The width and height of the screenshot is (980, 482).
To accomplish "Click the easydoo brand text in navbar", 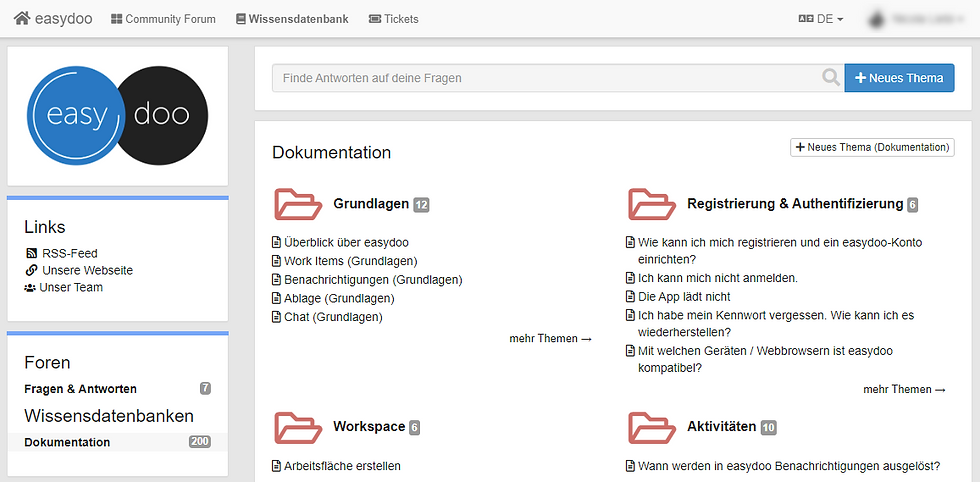I will (x=64, y=19).
